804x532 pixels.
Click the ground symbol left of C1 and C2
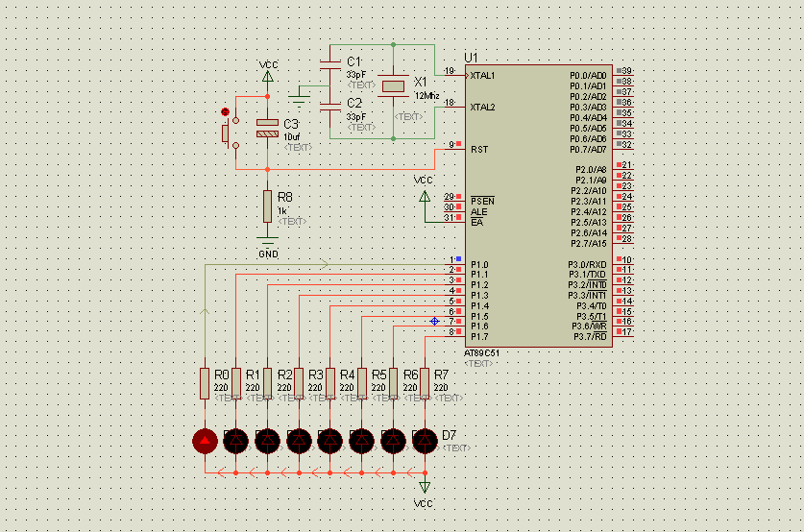[x=299, y=98]
